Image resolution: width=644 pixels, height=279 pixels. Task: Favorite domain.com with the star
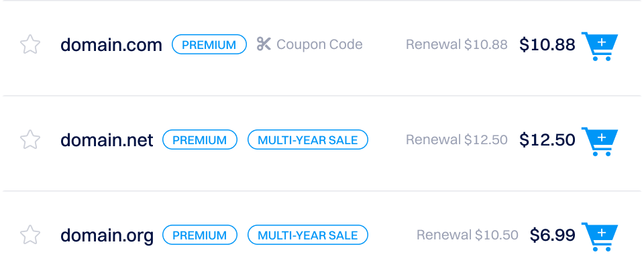click(30, 45)
